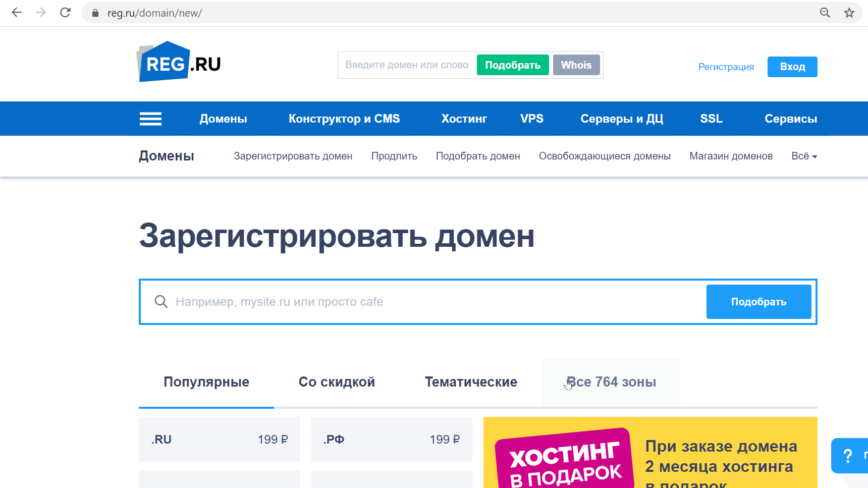Open the Продлить link
868x488 pixels.
(394, 156)
